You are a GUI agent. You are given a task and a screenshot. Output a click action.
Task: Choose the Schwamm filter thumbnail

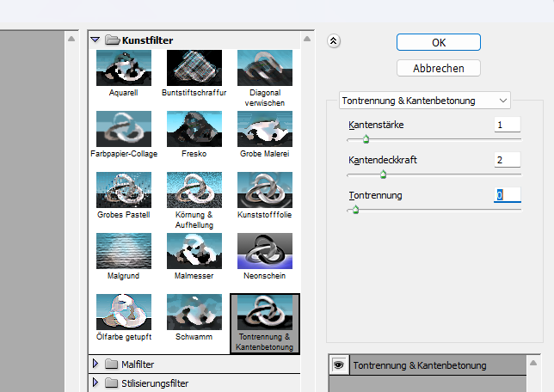194,312
